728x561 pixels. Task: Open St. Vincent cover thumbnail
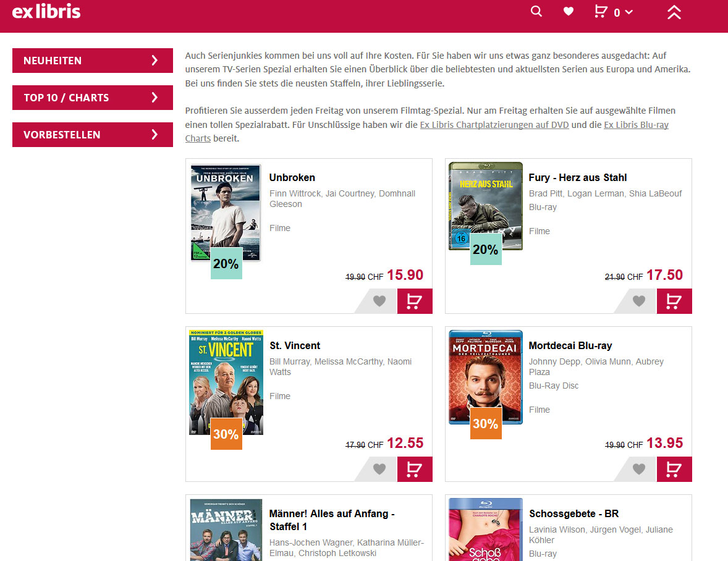[x=226, y=382]
